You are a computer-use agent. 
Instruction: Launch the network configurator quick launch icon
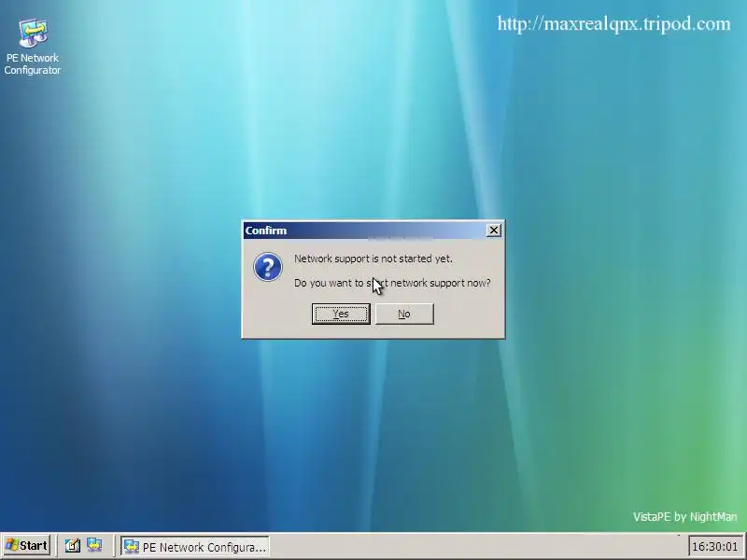tap(94, 545)
